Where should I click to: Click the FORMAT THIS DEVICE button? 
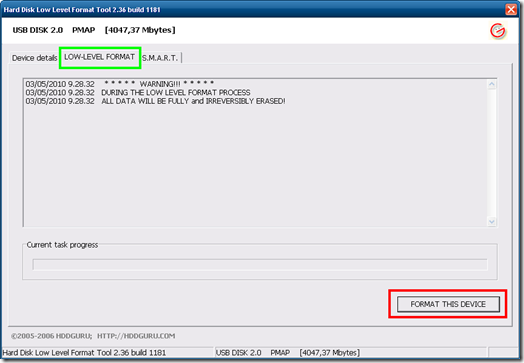pyautogui.click(x=448, y=304)
